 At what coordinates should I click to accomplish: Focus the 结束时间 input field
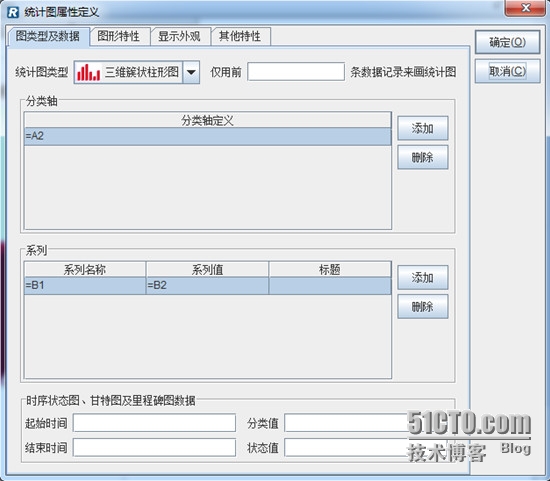154,447
